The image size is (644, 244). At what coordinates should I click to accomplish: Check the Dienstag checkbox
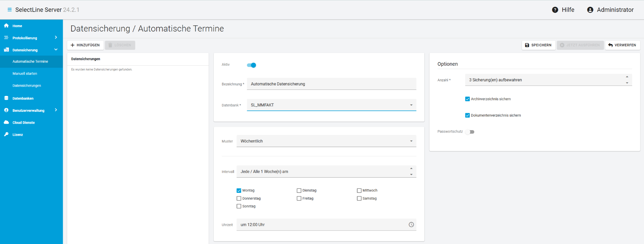point(299,190)
